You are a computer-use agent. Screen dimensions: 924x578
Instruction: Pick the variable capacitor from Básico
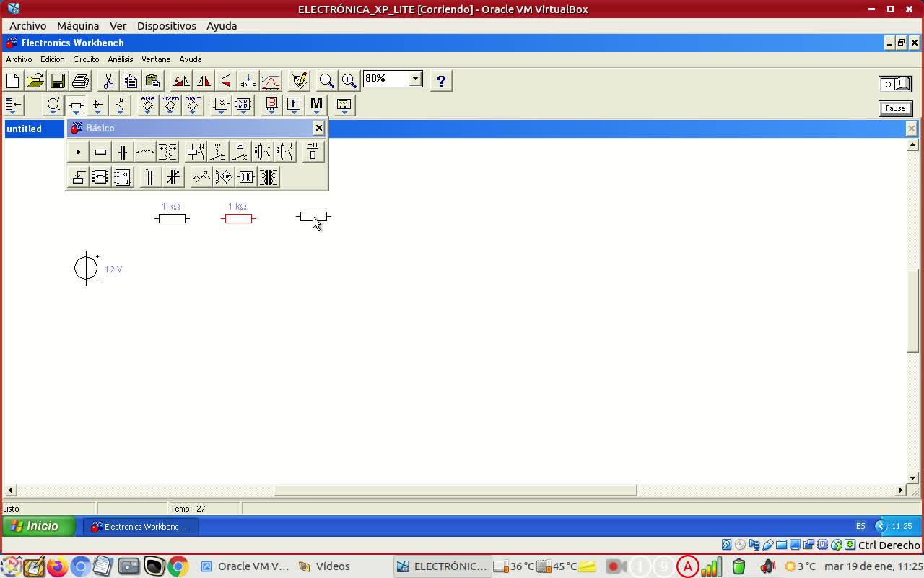(x=173, y=177)
